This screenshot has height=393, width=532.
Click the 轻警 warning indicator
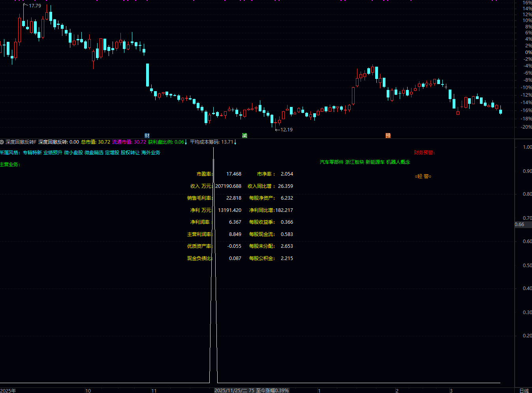(x=423, y=176)
